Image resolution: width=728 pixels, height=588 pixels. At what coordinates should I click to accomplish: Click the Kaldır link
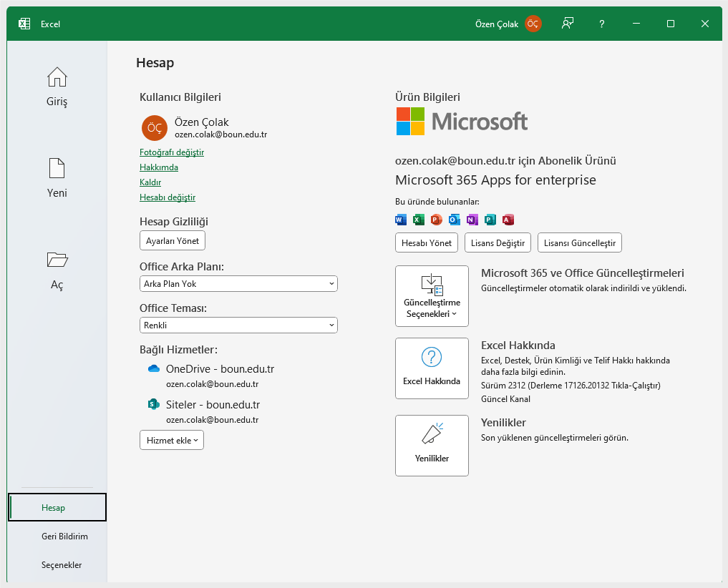150,182
